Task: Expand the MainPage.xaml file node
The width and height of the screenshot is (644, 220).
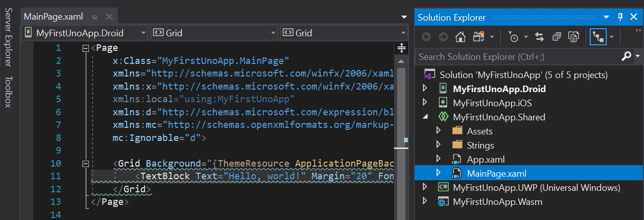Action: 439,173
